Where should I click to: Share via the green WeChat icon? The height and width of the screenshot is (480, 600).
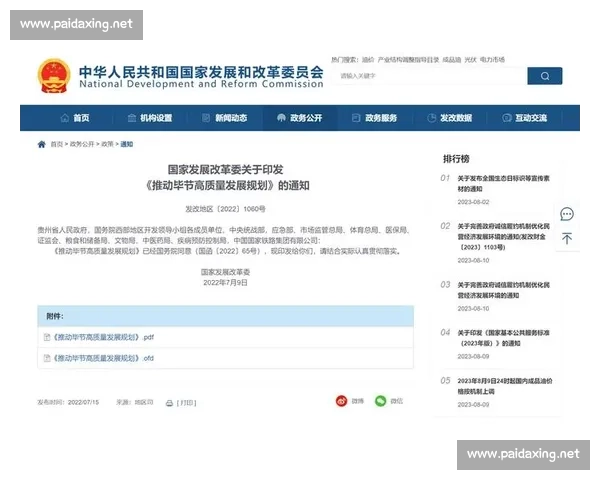pyautogui.click(x=380, y=401)
